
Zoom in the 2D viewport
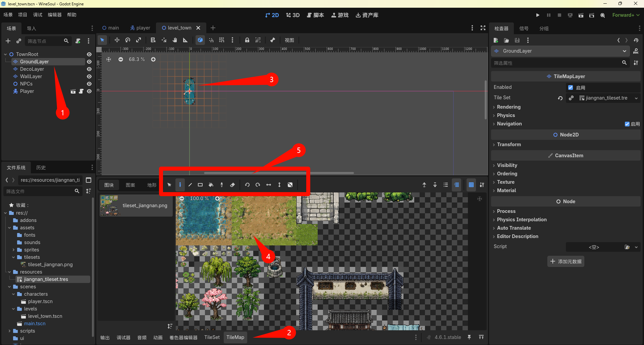[153, 59]
